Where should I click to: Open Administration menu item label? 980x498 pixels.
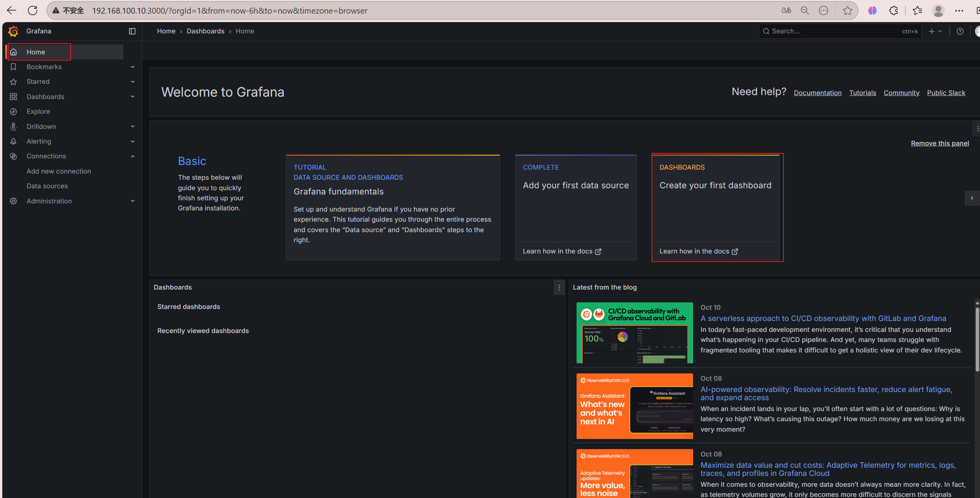(49, 201)
